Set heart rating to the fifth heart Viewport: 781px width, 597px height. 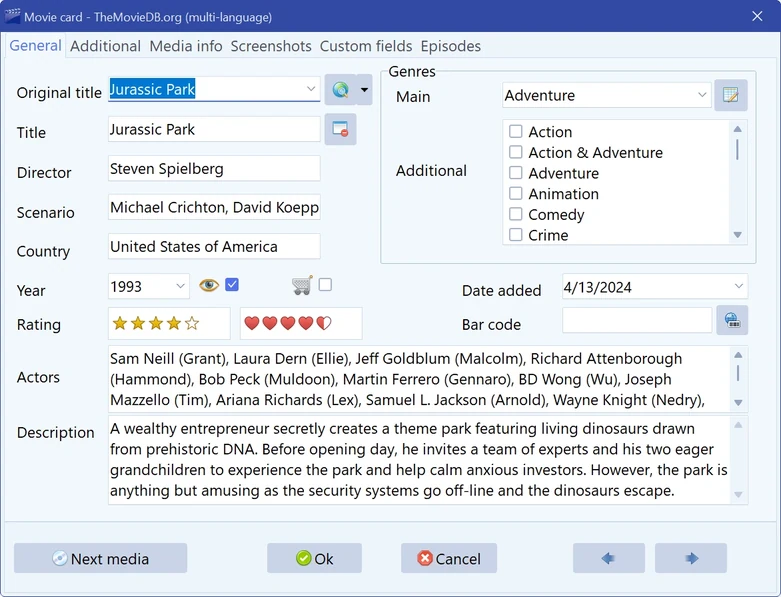(324, 324)
